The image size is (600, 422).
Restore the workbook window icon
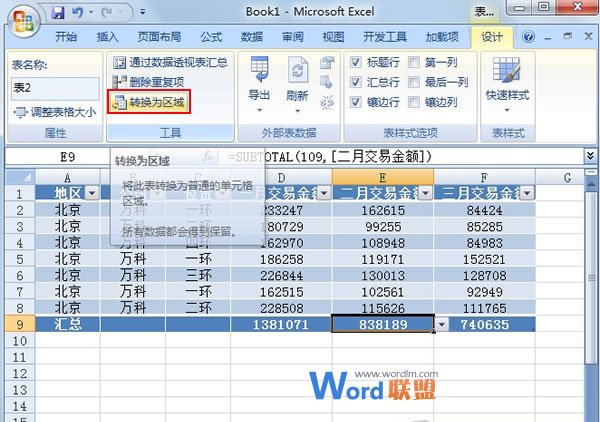tap(568, 36)
